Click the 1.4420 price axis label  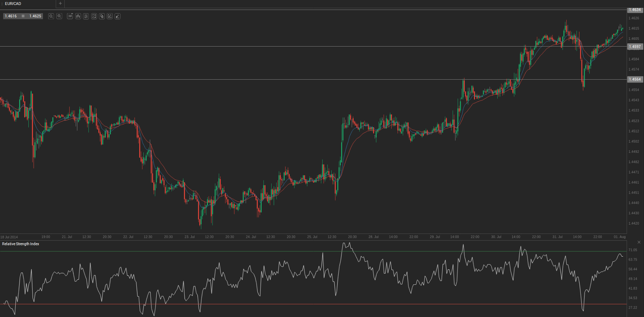point(634,224)
